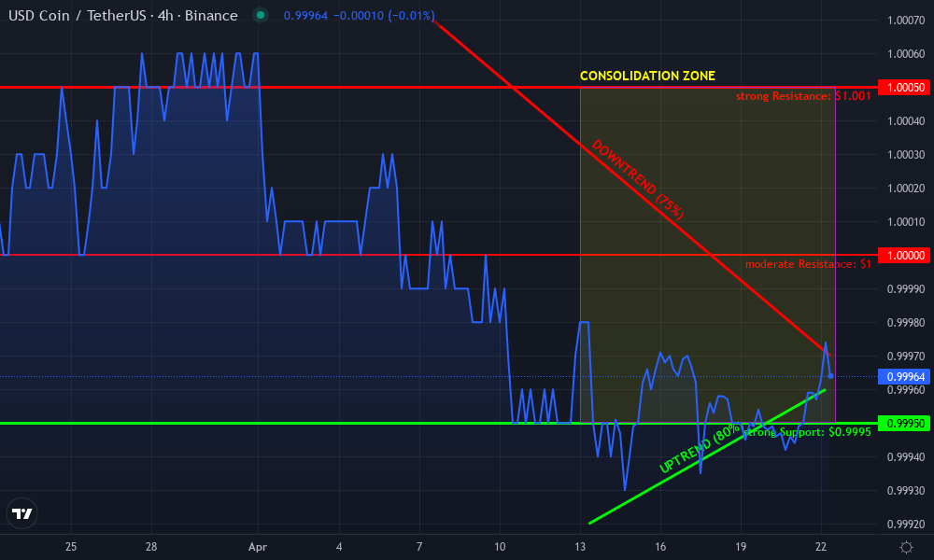The width and height of the screenshot is (934, 560).
Task: Click the 'Binance' exchange name
Action: 214,16
